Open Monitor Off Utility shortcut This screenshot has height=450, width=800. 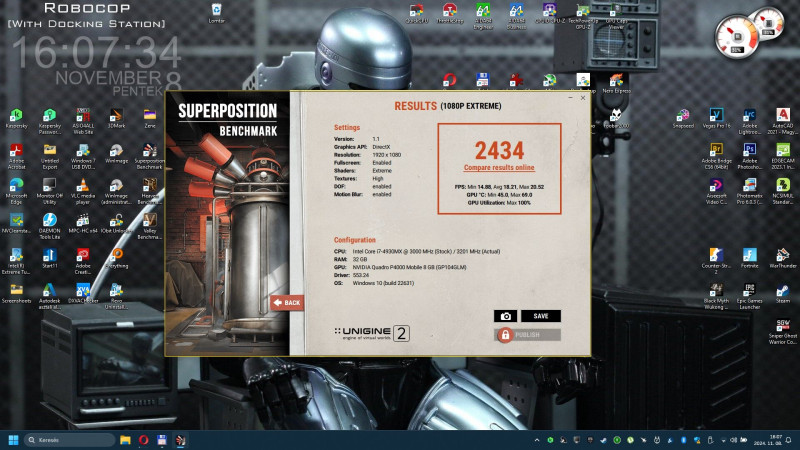tap(49, 191)
